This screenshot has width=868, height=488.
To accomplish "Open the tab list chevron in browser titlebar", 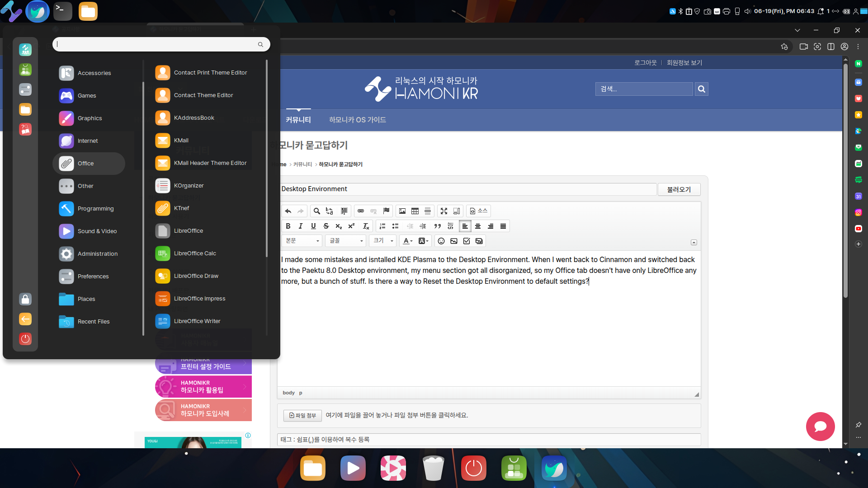I will pyautogui.click(x=797, y=30).
